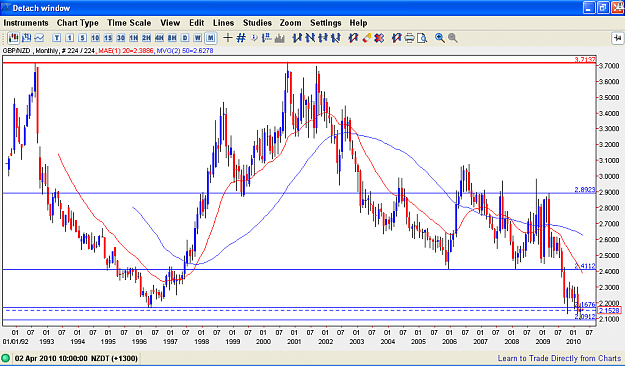Viewport: 625px width, 366px height.
Task: Select the eraser tool
Action: click(x=366, y=38)
